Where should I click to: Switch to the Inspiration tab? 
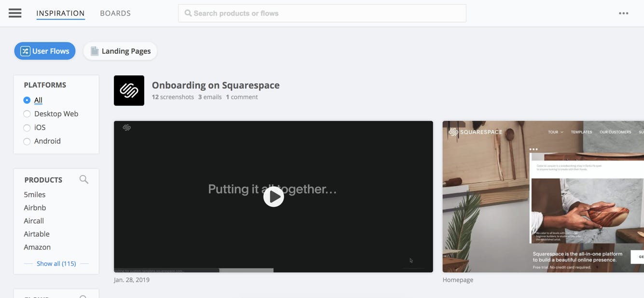(x=60, y=13)
